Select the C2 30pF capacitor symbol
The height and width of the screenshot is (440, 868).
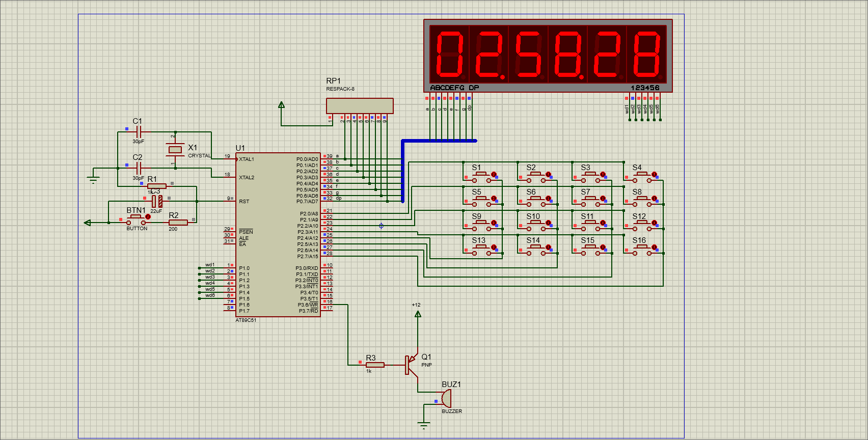click(x=138, y=169)
